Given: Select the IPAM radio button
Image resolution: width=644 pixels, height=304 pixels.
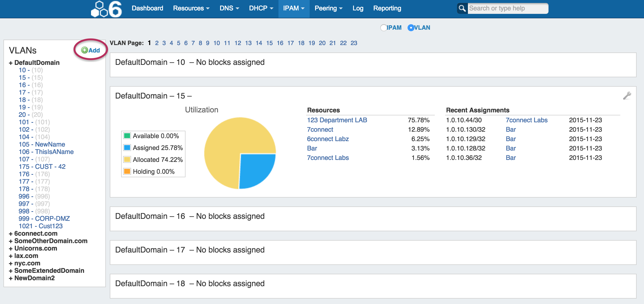Looking at the screenshot, I should pos(383,28).
